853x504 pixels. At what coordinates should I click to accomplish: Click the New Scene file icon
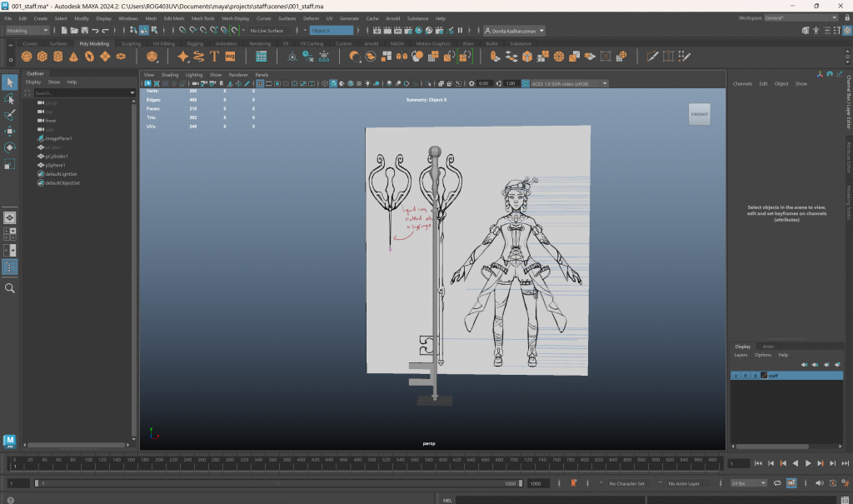click(64, 31)
